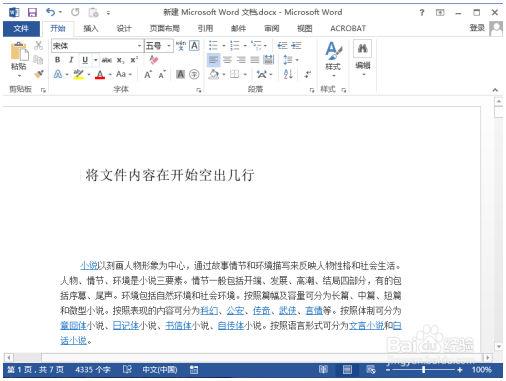The height and width of the screenshot is (381, 506).
Task: Click the Format Painter brush icon
Action: coord(39,74)
